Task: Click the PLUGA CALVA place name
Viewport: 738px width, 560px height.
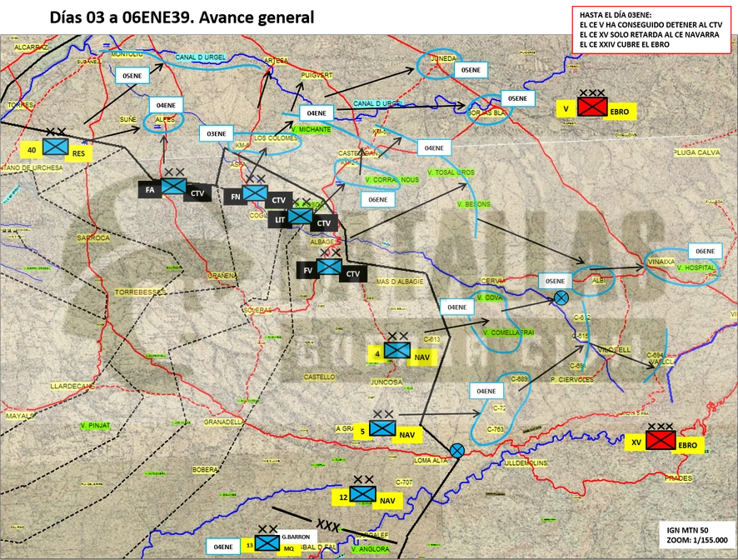Action: click(696, 152)
